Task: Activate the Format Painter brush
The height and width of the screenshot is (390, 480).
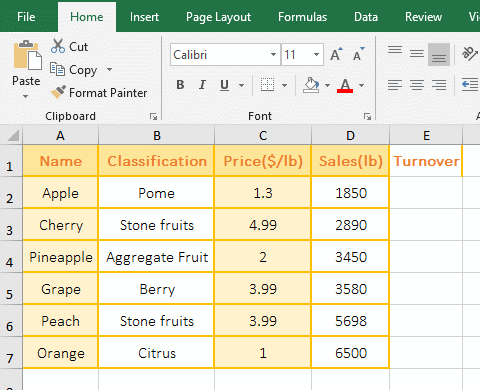Action: click(58, 92)
